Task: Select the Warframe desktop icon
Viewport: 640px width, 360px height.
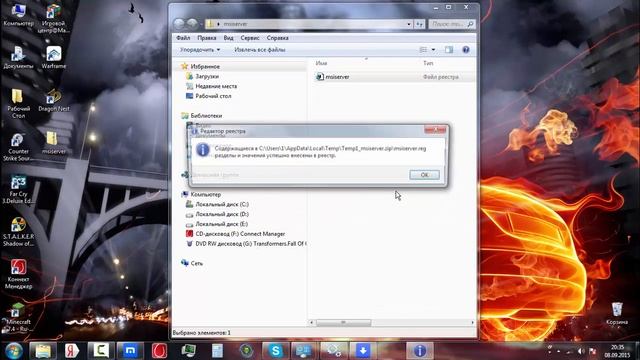Action: [x=53, y=57]
